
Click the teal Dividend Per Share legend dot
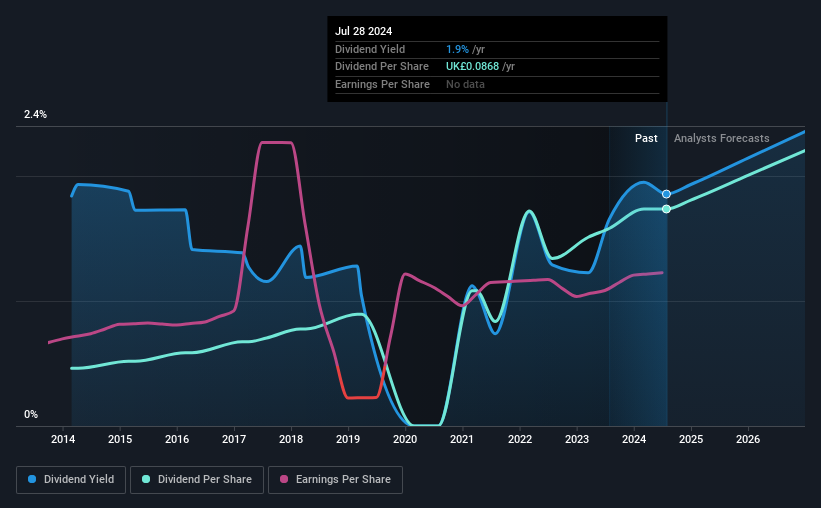(146, 479)
